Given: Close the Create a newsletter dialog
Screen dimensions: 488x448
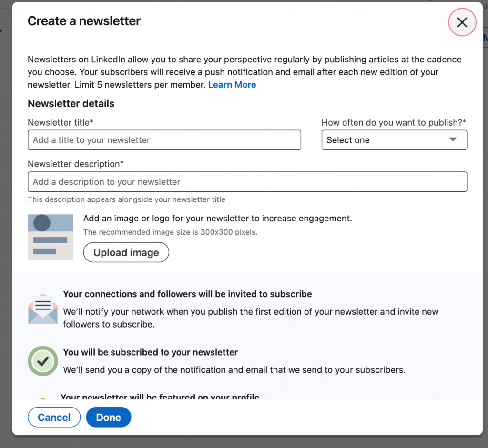Looking at the screenshot, I should (x=462, y=22).
